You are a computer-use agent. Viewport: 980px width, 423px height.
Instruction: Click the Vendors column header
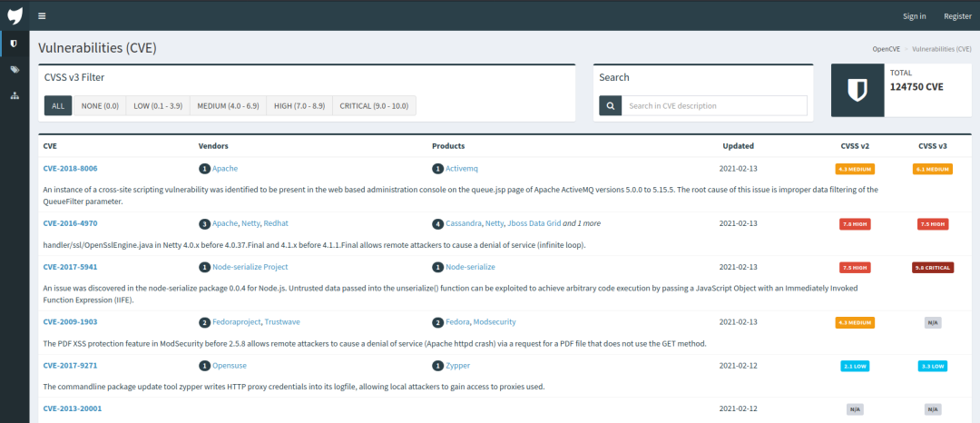coord(213,146)
